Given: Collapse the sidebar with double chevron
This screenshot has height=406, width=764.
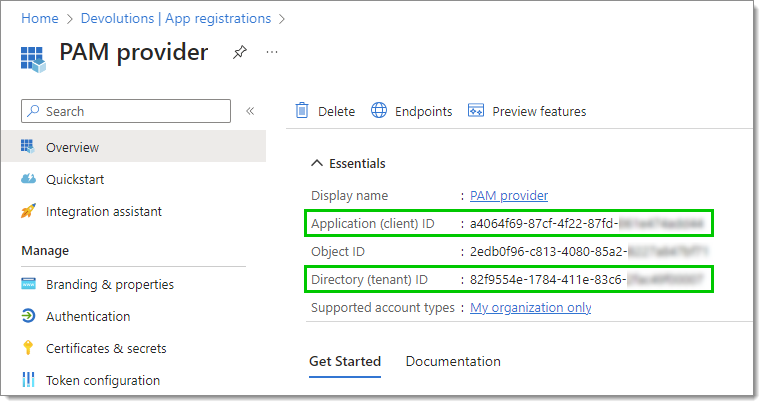Looking at the screenshot, I should 250,111.
